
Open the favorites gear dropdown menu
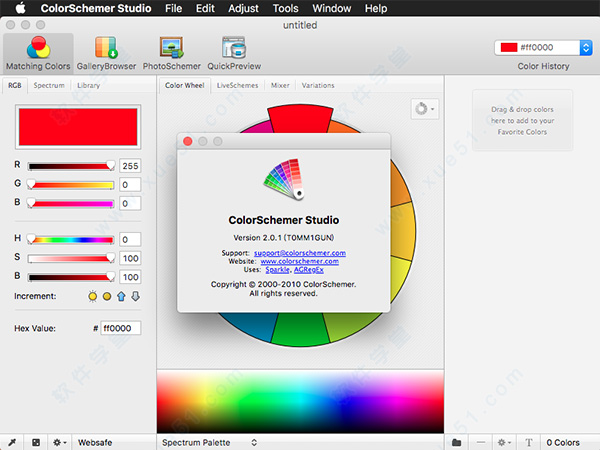(504, 443)
